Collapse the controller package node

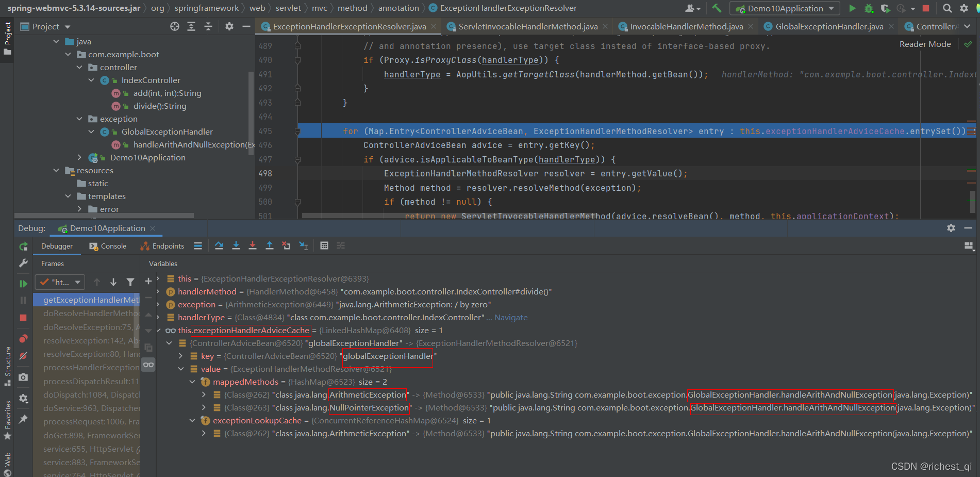point(79,67)
